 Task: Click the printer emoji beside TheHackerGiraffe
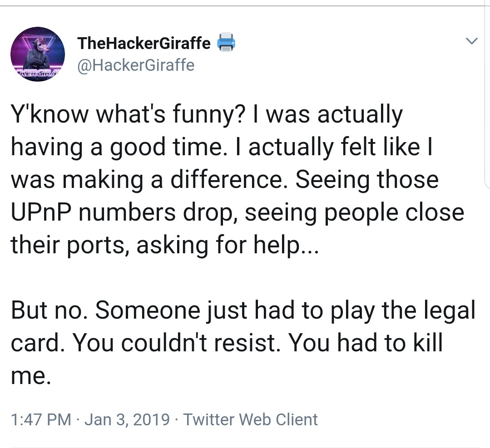click(226, 42)
